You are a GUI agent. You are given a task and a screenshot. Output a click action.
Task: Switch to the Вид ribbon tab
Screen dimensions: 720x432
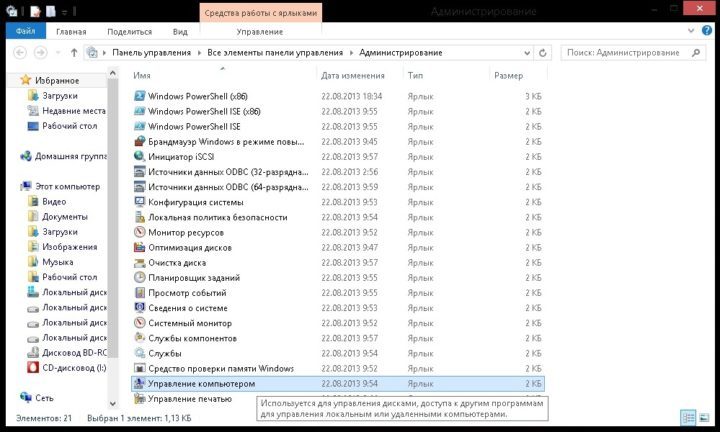click(x=180, y=32)
